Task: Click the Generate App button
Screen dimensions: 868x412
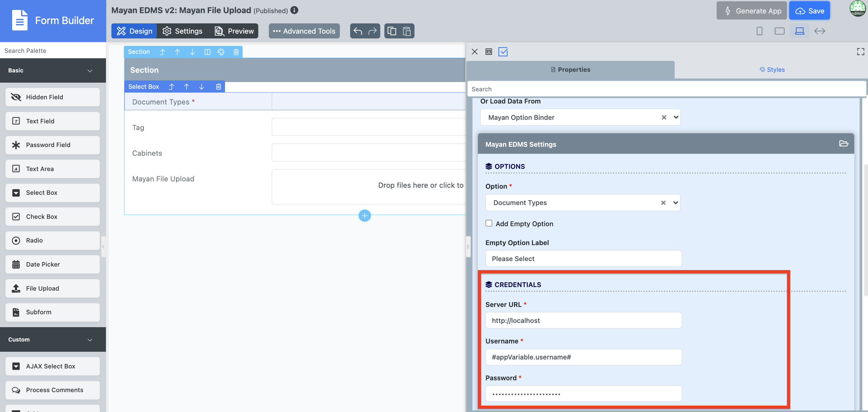Action: [751, 11]
